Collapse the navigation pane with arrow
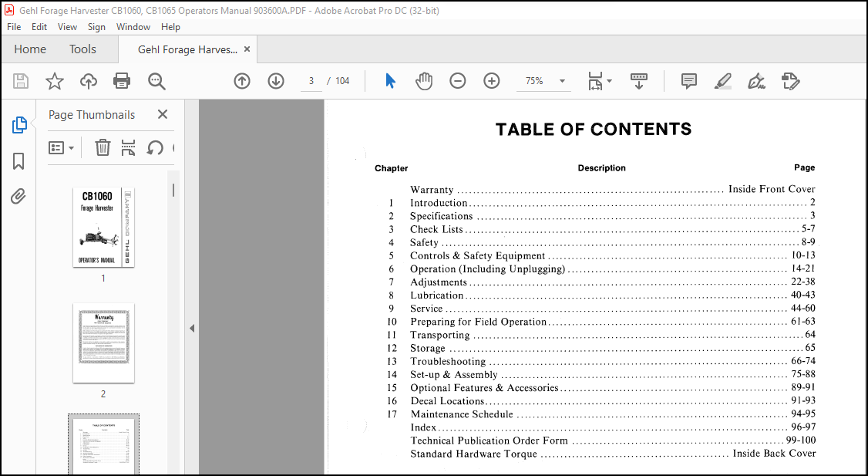Viewport: 868px width, 476px height. [x=192, y=328]
